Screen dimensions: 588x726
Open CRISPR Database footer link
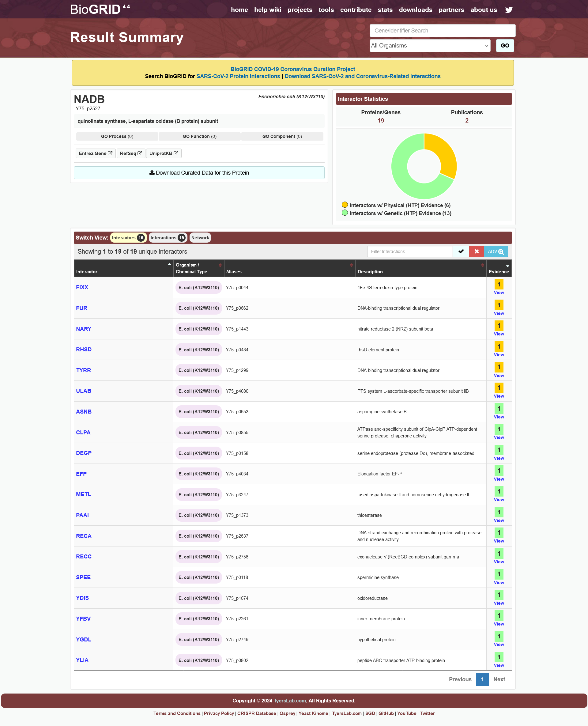[x=256, y=713]
